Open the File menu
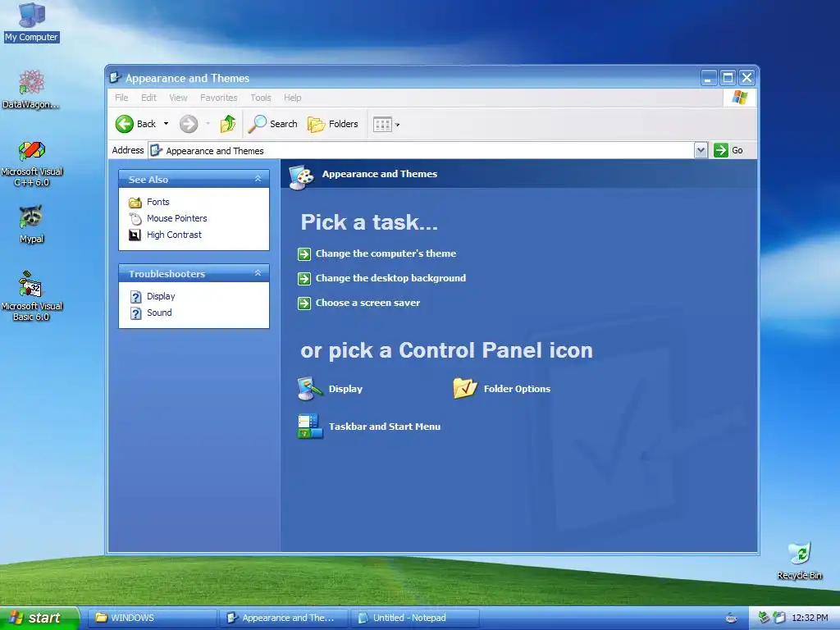 tap(121, 98)
